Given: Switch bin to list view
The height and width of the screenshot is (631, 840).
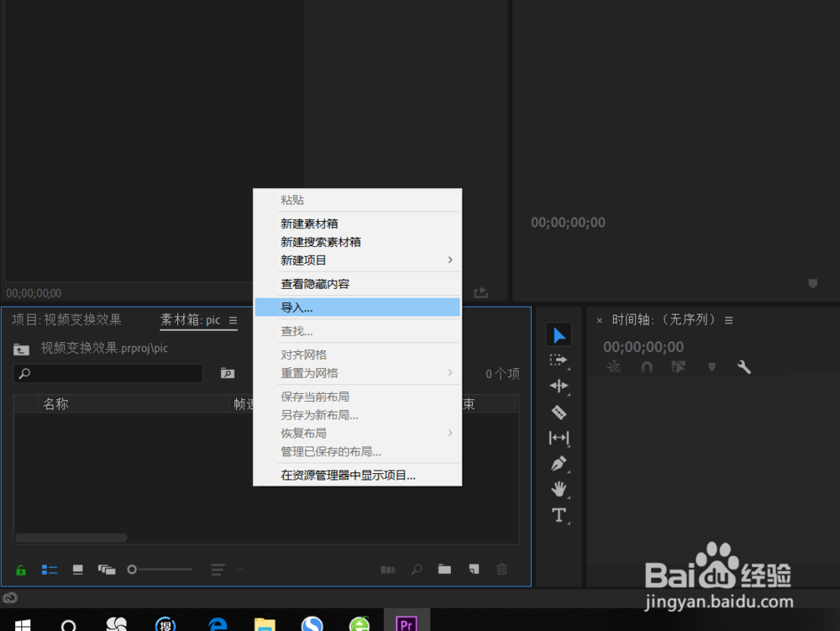Looking at the screenshot, I should pos(50,570).
